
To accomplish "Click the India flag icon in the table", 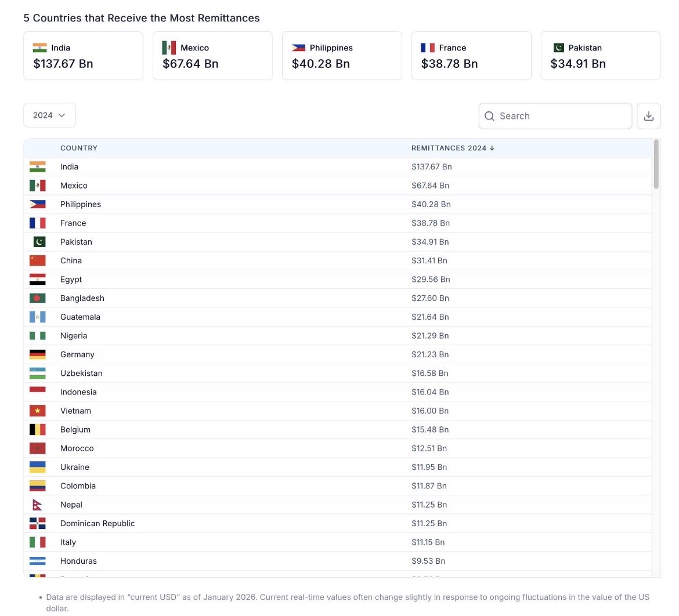I will (x=38, y=166).
